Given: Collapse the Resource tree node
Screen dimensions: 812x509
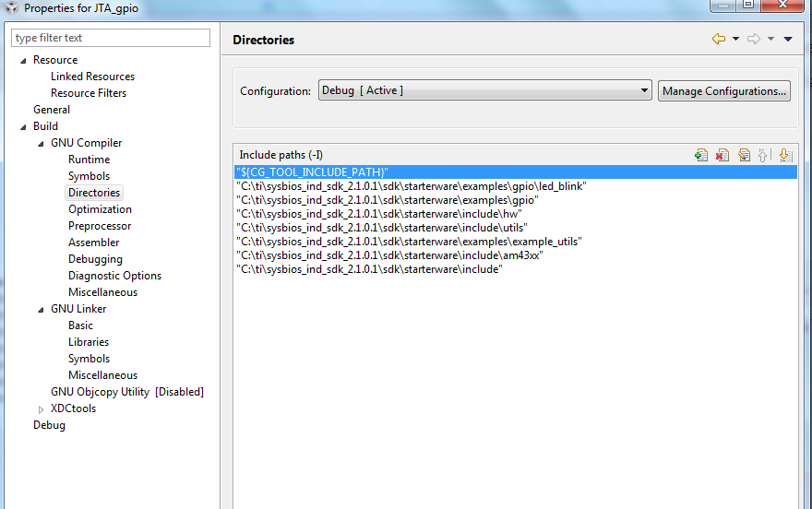Looking at the screenshot, I should [23, 61].
